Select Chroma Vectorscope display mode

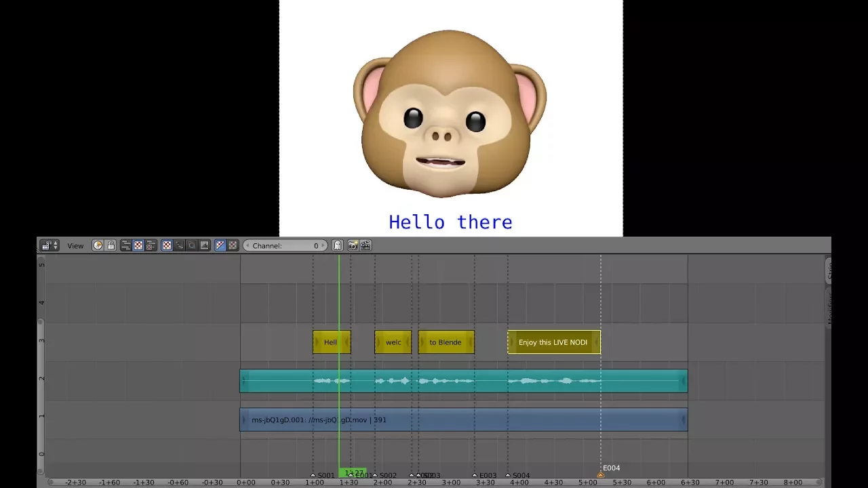[x=192, y=245]
